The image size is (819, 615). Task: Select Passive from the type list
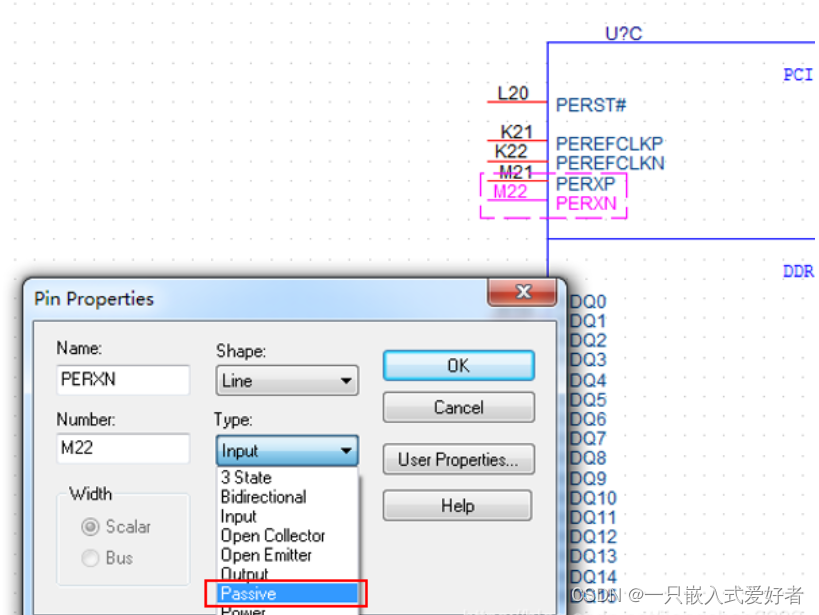(286, 594)
